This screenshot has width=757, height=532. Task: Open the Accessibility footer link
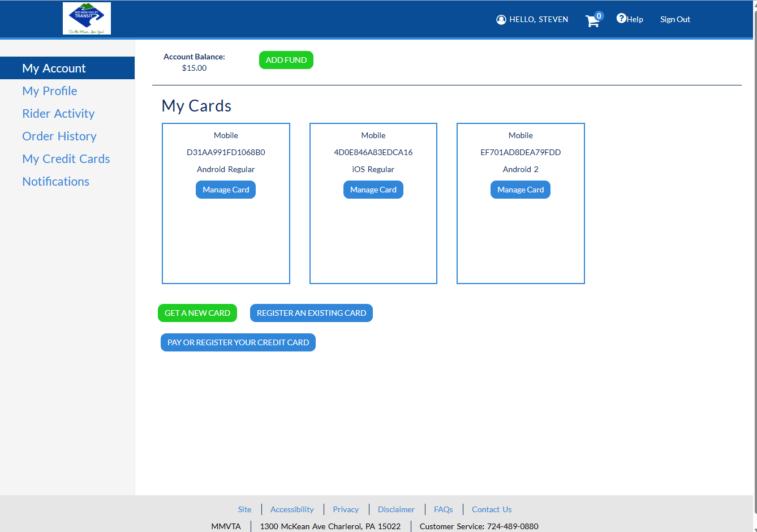point(292,509)
